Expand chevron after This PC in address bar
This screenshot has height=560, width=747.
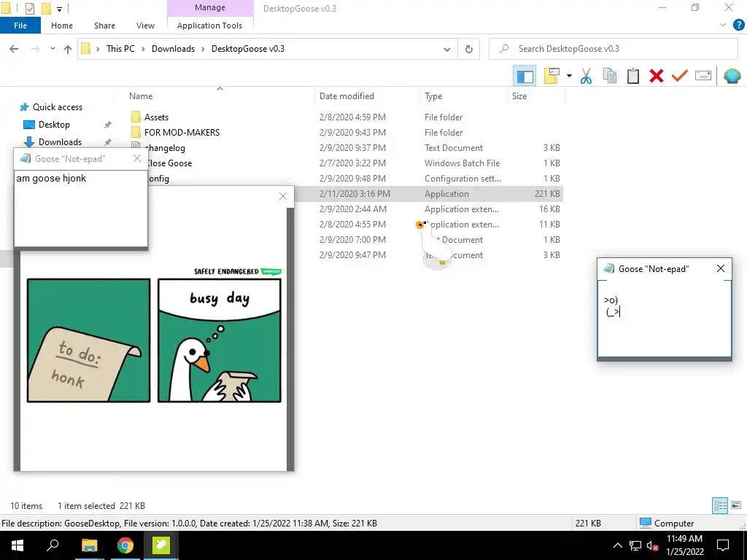[143, 49]
